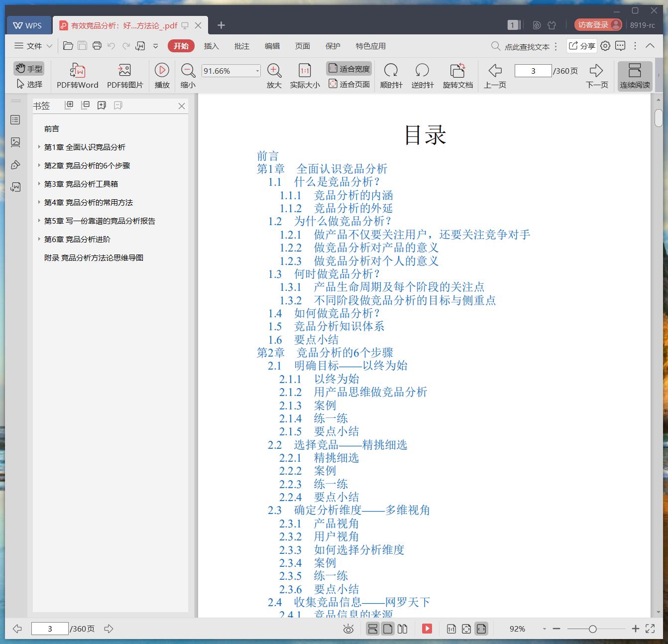Viewport: 668px width, 644px height.
Task: Toggle 适合页面 fit page
Action: [349, 84]
